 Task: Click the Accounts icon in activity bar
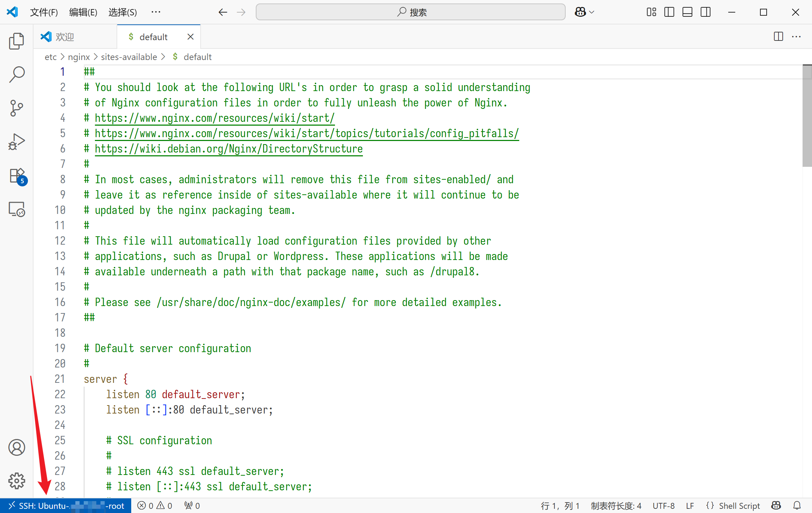pyautogui.click(x=16, y=447)
